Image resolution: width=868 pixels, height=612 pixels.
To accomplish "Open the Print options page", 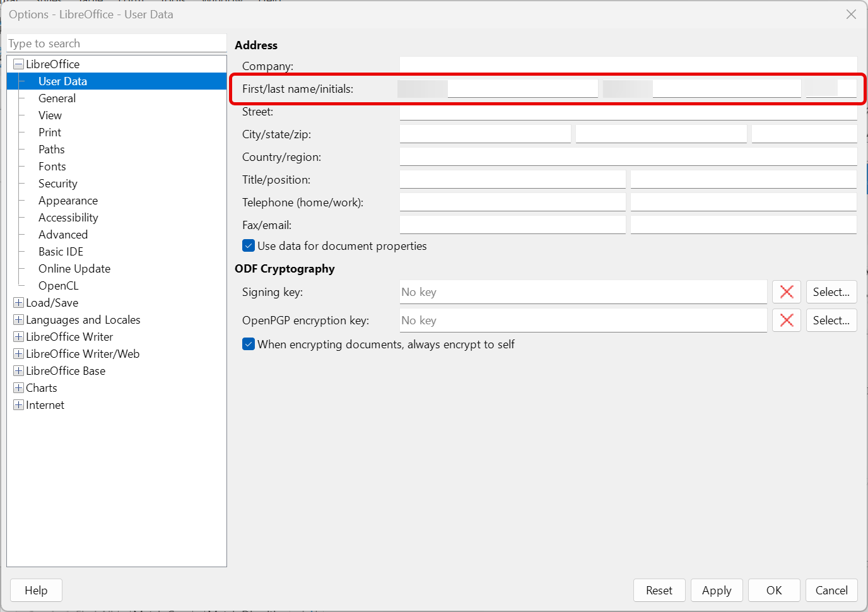I will click(x=50, y=132).
